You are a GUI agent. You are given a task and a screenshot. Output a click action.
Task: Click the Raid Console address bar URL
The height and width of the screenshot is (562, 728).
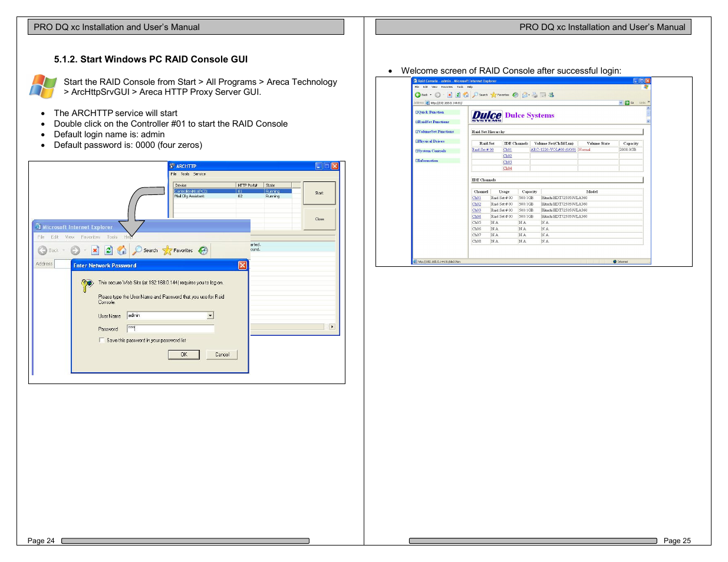(x=446, y=103)
